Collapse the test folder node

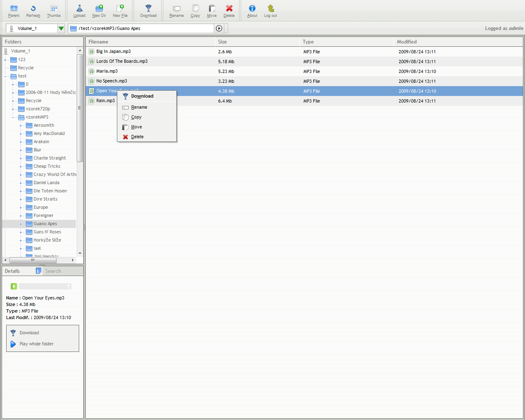[x=5, y=76]
